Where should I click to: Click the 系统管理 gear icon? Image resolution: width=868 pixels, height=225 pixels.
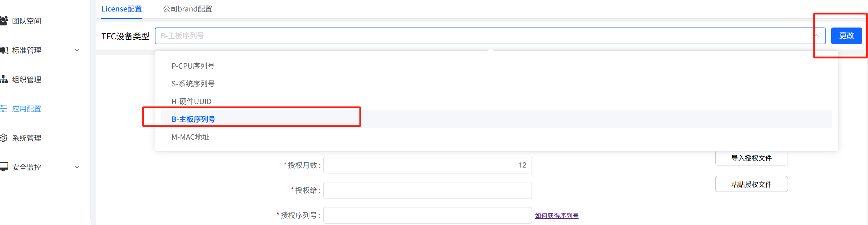tap(4, 138)
